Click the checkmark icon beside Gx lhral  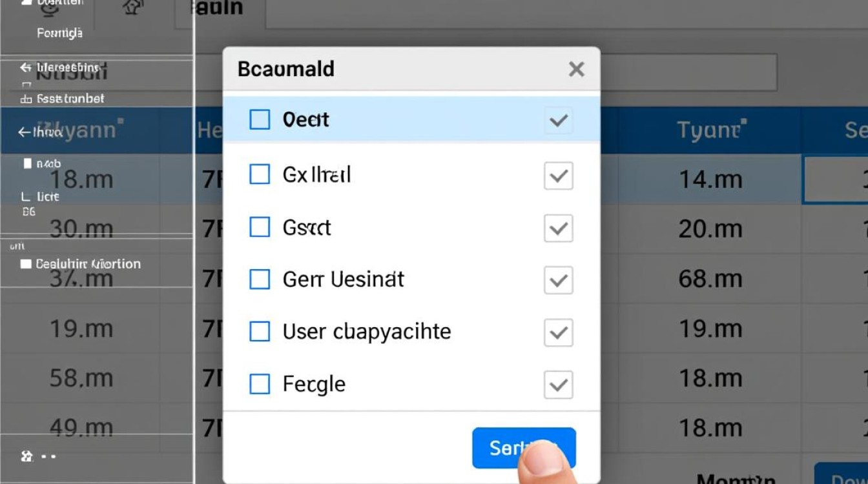coord(558,176)
